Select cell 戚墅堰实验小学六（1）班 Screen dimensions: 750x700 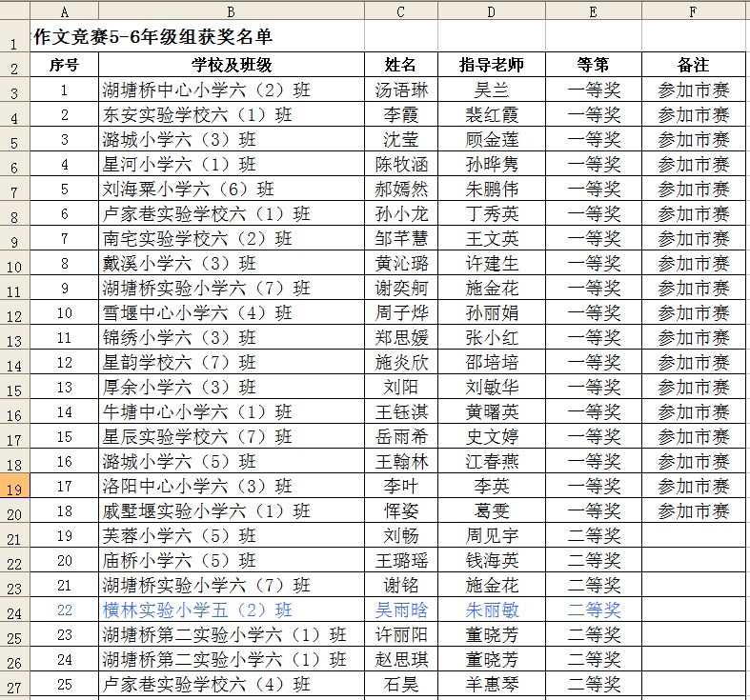(232, 510)
